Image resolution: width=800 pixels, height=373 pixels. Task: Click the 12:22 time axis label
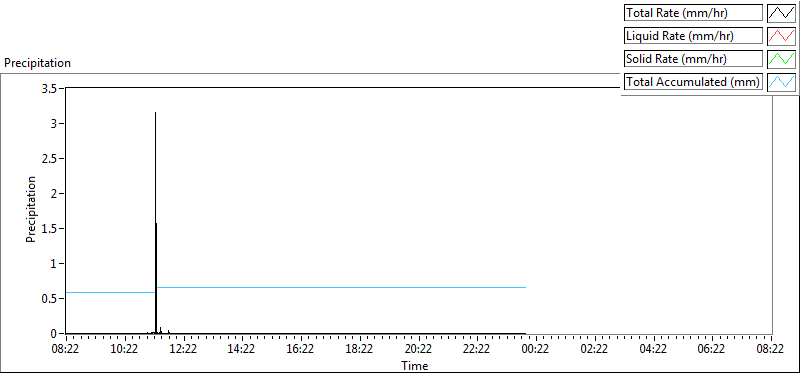coord(184,349)
